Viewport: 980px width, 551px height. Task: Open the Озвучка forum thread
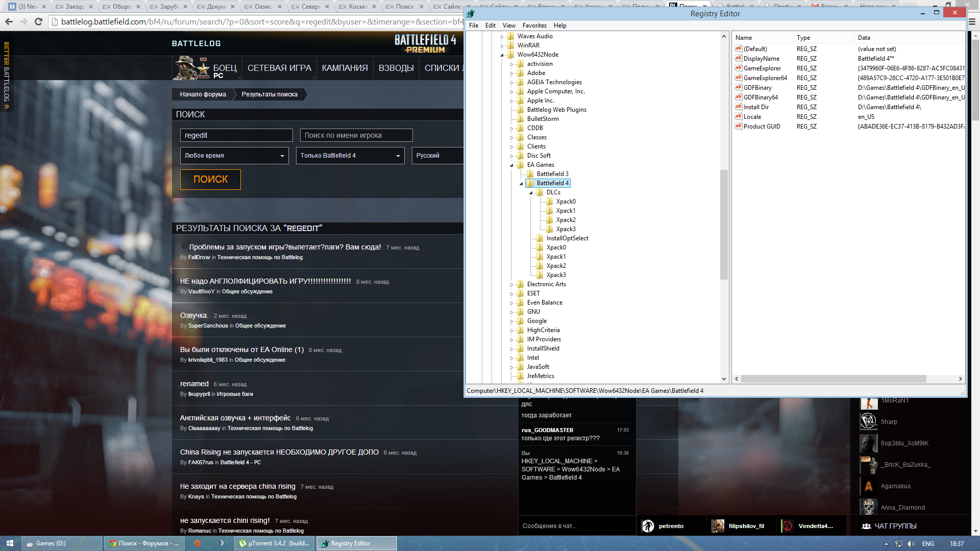pyautogui.click(x=194, y=315)
